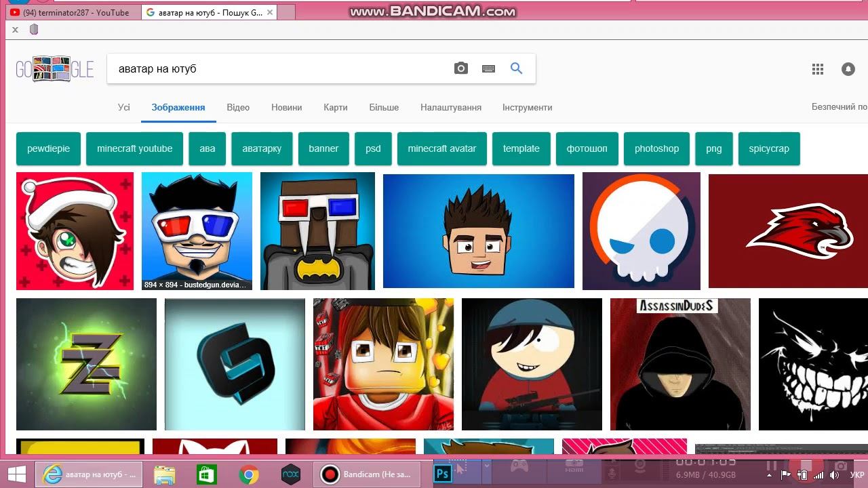Select the Google search results tab
This screenshot has height=488, width=868.
click(x=209, y=12)
